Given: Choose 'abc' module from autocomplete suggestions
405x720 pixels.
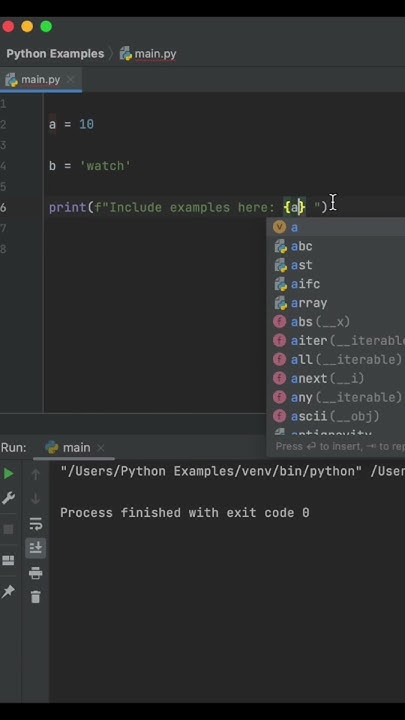Looking at the screenshot, I should pyautogui.click(x=336, y=246).
